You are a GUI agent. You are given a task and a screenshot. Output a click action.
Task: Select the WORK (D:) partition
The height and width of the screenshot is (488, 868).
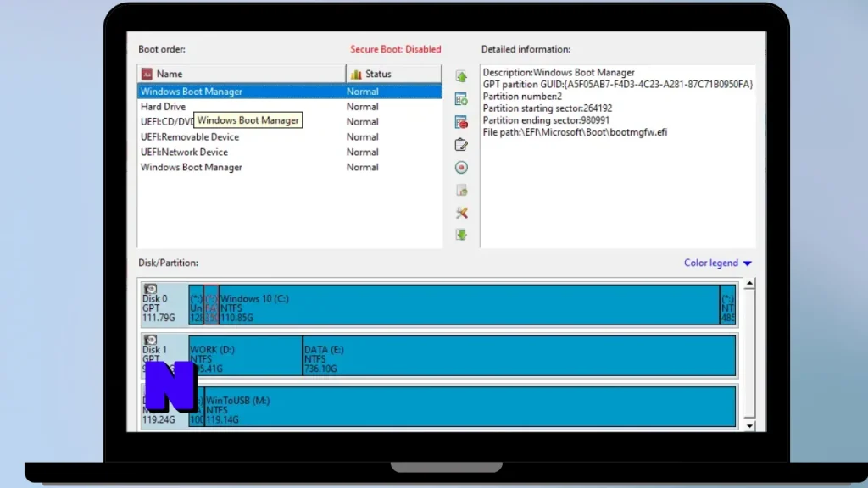(245, 356)
